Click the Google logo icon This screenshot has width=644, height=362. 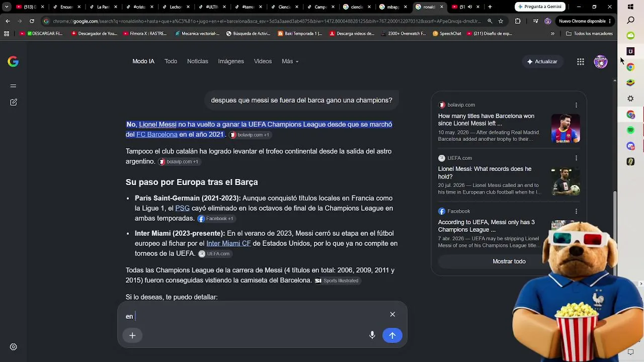tap(13, 61)
